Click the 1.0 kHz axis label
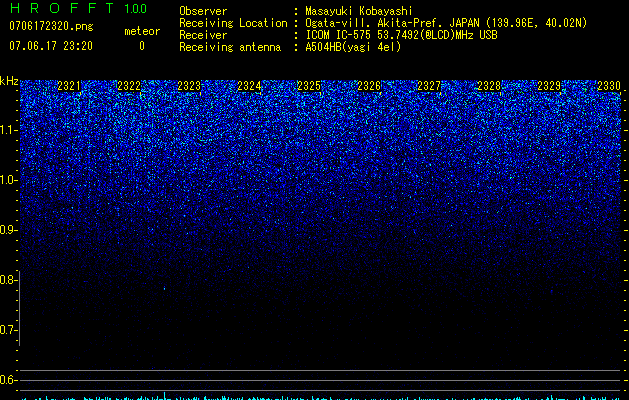This screenshot has width=629, height=400. click(8, 180)
